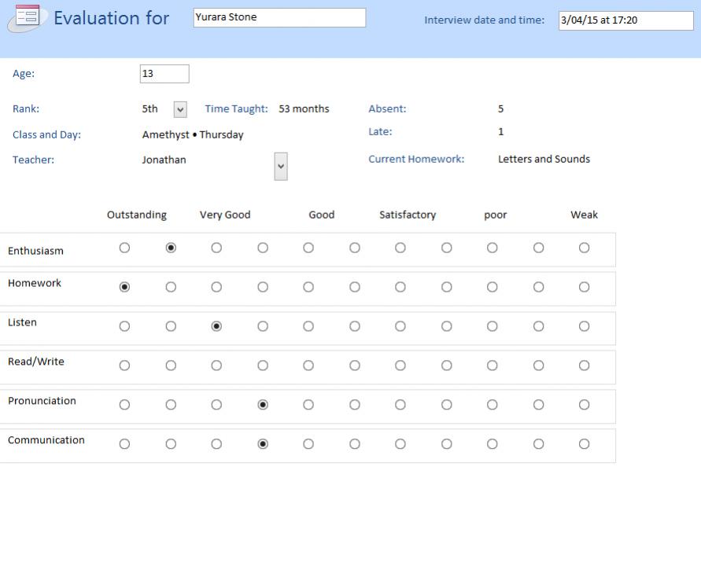The height and width of the screenshot is (588, 701).
Task: Click the Class and Day value Amethyst Thursday
Action: [x=193, y=134]
